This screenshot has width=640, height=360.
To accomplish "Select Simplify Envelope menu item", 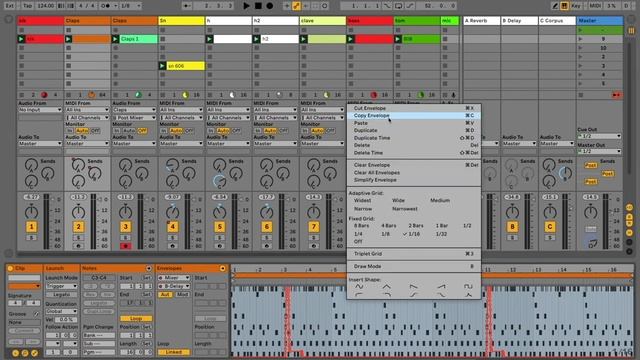I will (x=414, y=180).
